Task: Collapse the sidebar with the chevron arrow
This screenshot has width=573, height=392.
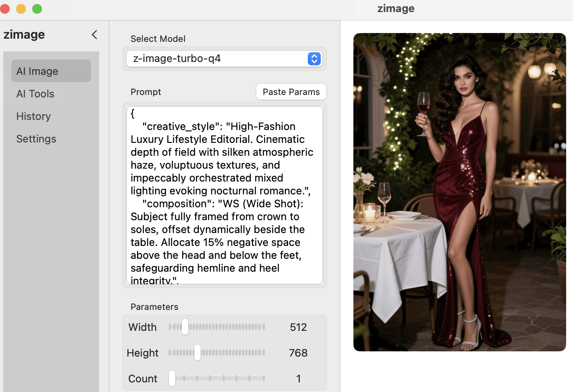Action: (95, 35)
